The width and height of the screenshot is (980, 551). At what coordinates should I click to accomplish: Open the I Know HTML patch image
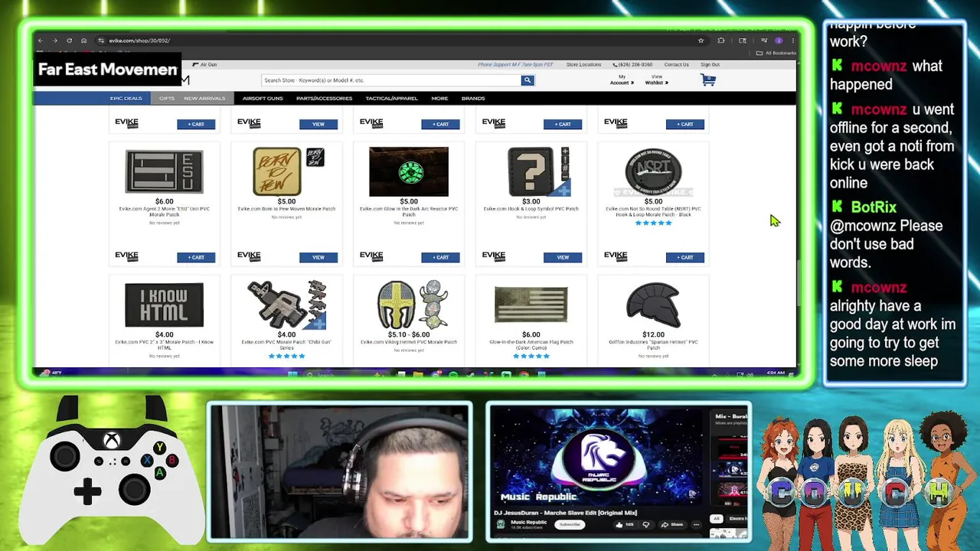pyautogui.click(x=164, y=305)
